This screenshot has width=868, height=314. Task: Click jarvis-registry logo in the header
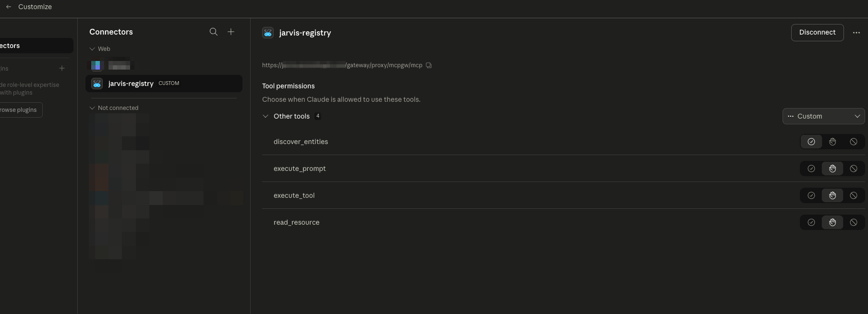(x=268, y=33)
